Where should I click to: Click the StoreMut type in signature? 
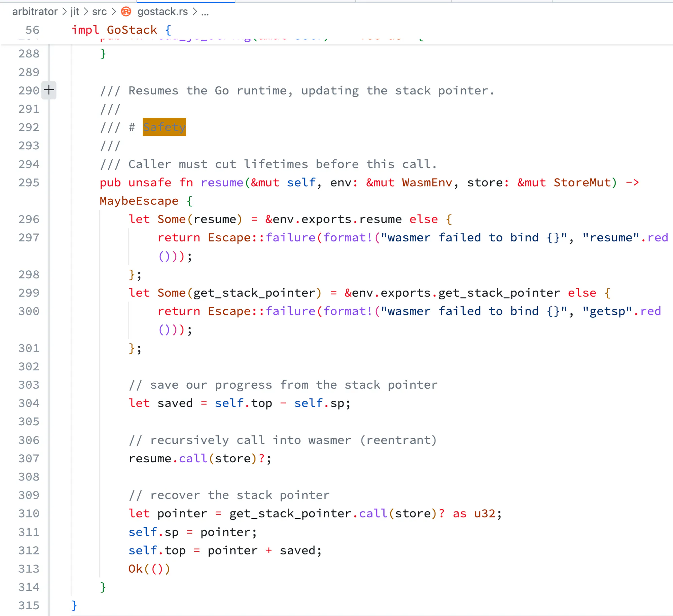[582, 183]
